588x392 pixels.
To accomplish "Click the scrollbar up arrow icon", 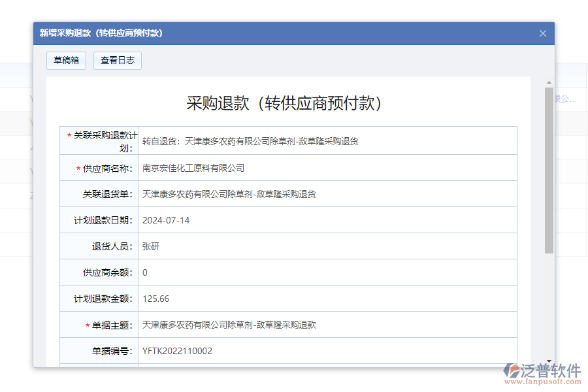I will [x=547, y=81].
